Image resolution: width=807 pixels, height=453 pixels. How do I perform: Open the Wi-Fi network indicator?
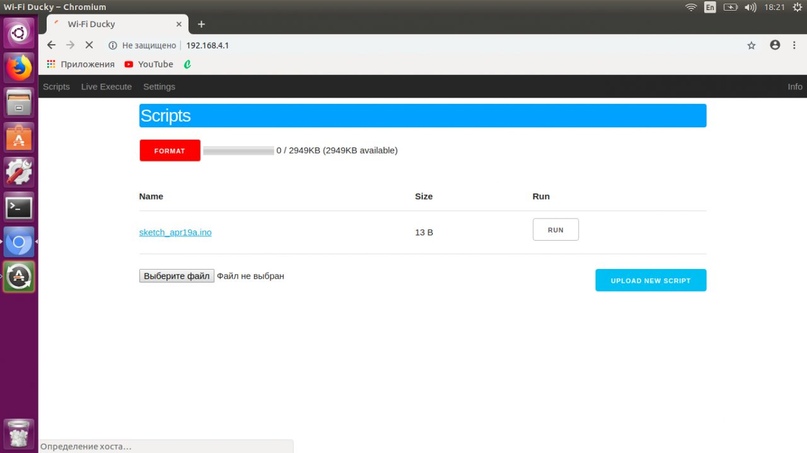(x=690, y=7)
